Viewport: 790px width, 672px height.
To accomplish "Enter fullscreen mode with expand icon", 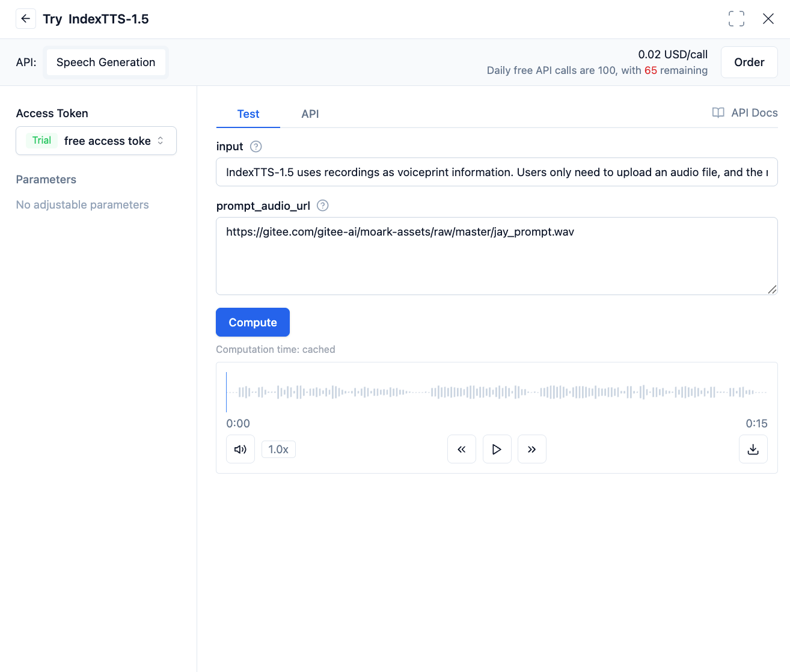I will coord(736,19).
